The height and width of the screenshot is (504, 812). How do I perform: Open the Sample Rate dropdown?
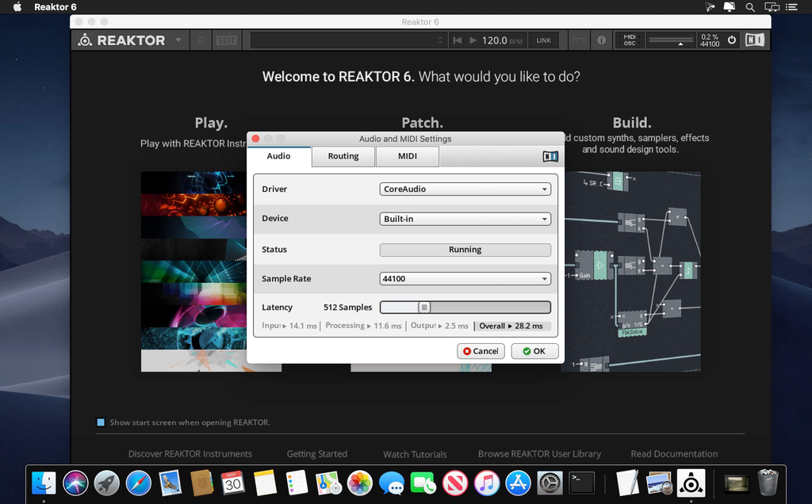click(x=465, y=279)
